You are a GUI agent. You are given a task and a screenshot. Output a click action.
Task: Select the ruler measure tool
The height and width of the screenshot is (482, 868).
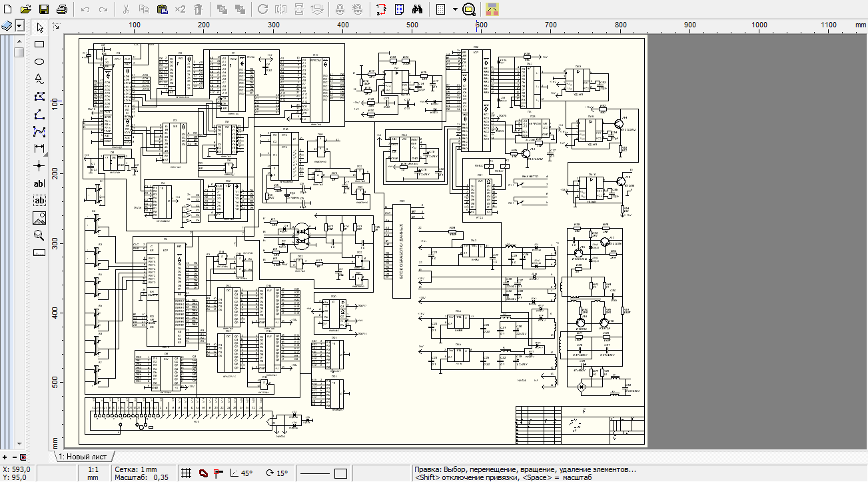[39, 252]
